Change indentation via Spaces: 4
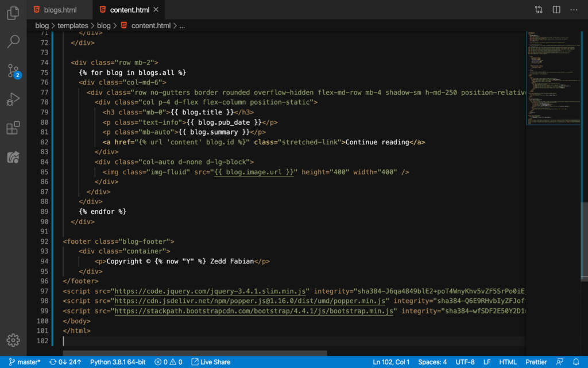This screenshot has height=368, width=588. coord(432,362)
